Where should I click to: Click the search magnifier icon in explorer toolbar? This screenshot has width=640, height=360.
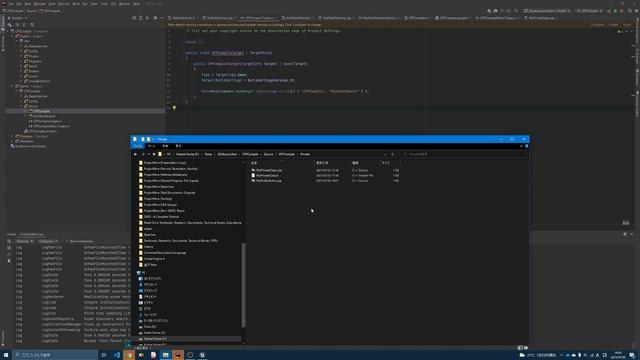pos(32,25)
